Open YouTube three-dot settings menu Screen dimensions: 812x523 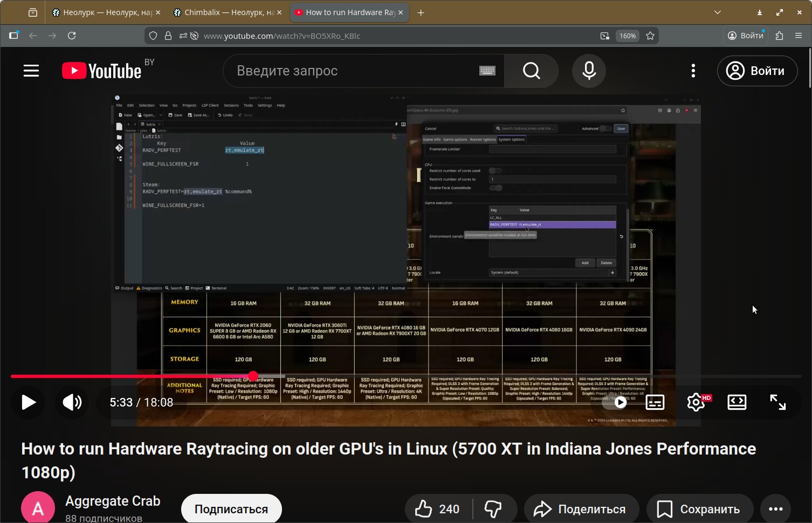point(693,71)
